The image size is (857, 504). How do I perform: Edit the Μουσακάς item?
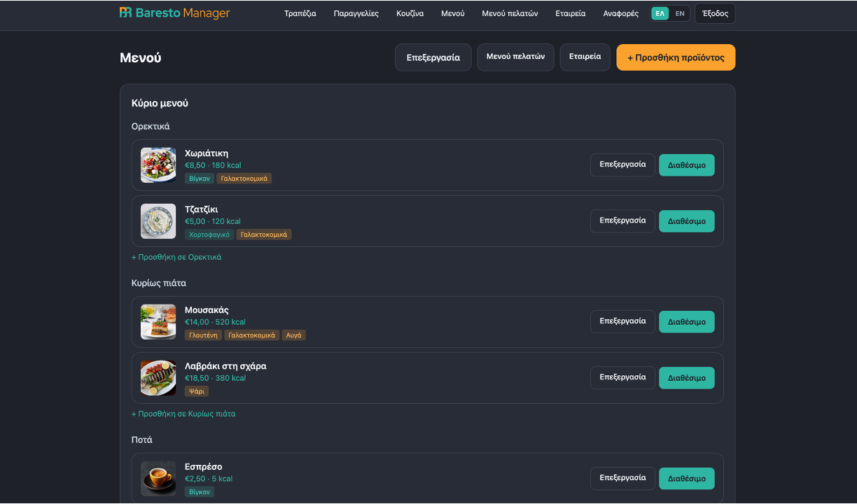(622, 322)
